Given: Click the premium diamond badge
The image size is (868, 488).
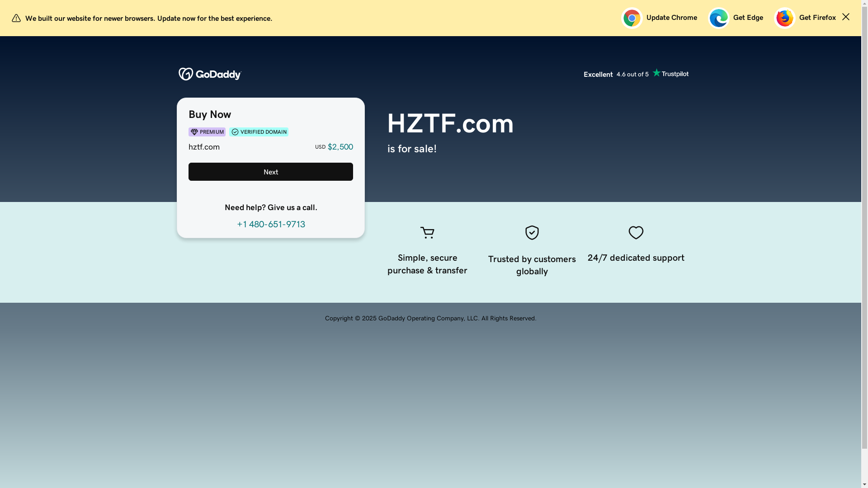Looking at the screenshot, I should pos(207,132).
